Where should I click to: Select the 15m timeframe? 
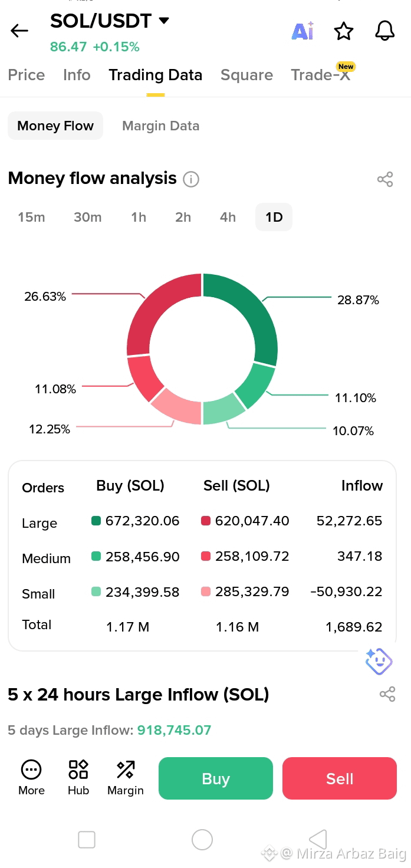click(x=31, y=217)
